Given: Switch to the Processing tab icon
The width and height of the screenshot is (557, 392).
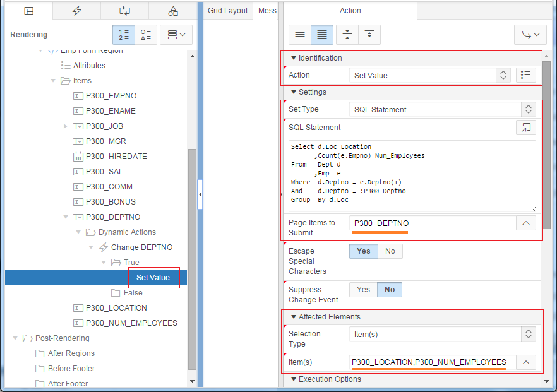Looking at the screenshot, I should click(x=124, y=11).
